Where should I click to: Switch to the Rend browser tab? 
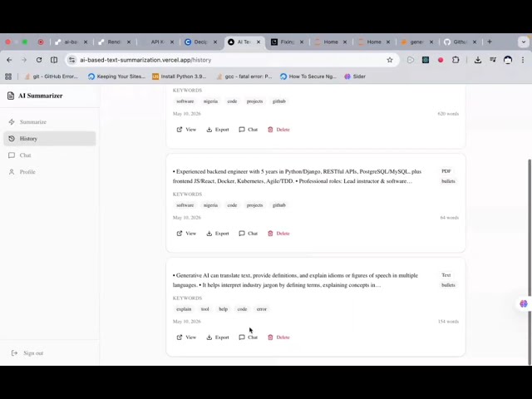(x=114, y=42)
